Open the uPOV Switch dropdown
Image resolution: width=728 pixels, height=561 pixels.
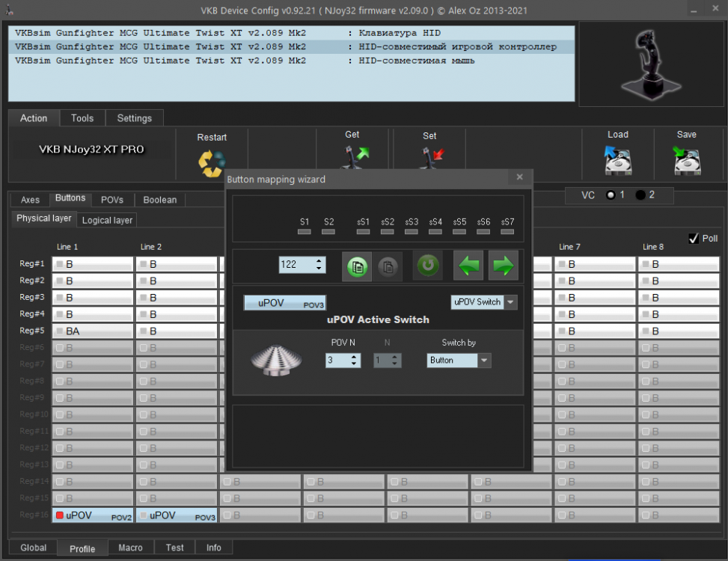pos(510,302)
